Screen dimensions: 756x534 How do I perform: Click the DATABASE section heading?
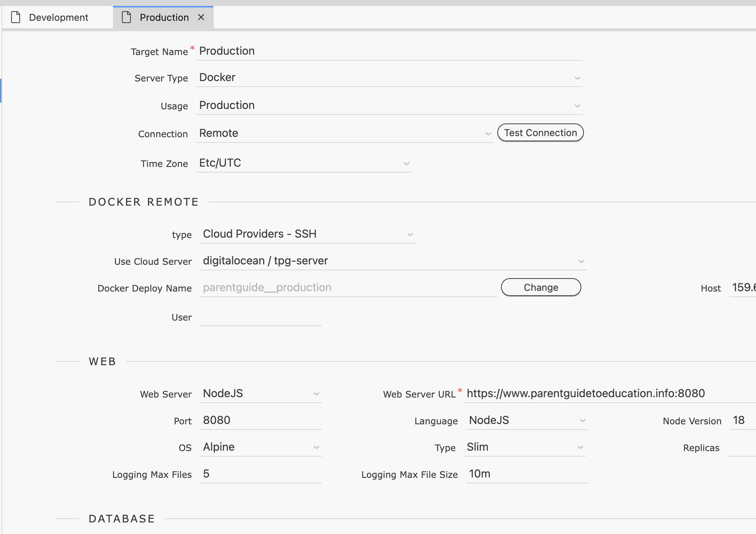click(122, 519)
